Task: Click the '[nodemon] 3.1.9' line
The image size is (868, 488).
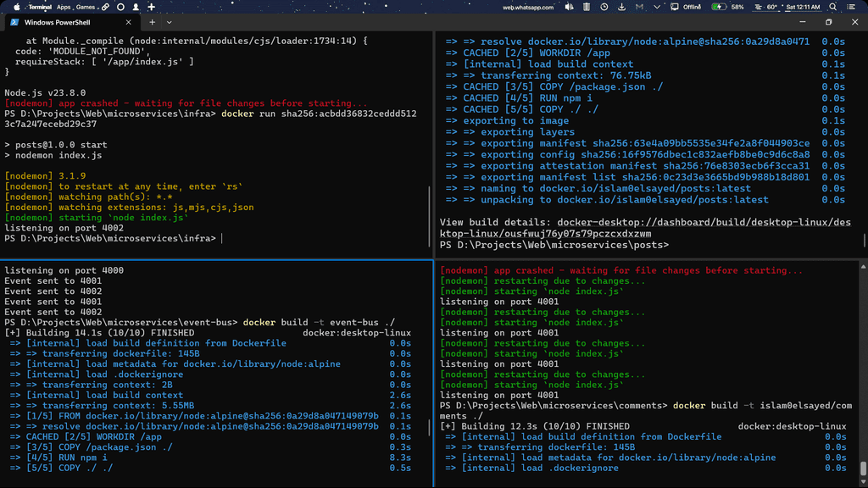Action: pos(45,176)
